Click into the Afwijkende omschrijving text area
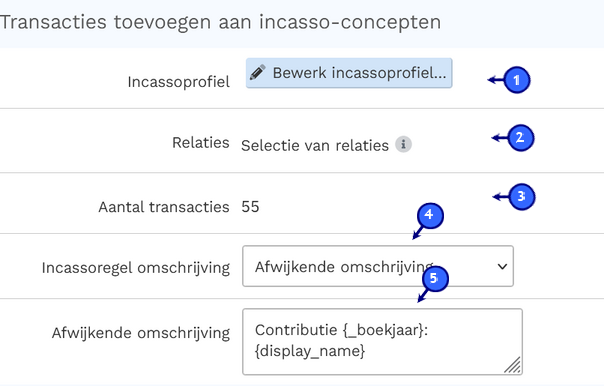This screenshot has height=386, width=604. coord(383,342)
